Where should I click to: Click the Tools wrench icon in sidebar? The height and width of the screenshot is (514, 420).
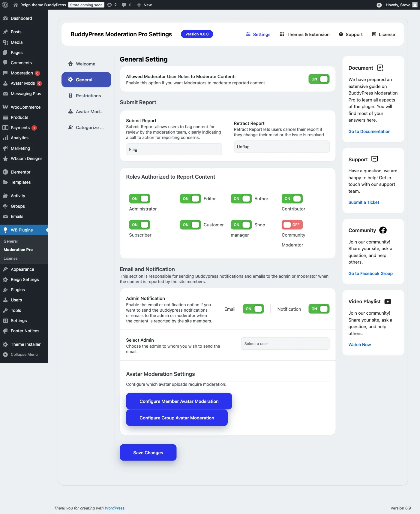pyautogui.click(x=5, y=310)
